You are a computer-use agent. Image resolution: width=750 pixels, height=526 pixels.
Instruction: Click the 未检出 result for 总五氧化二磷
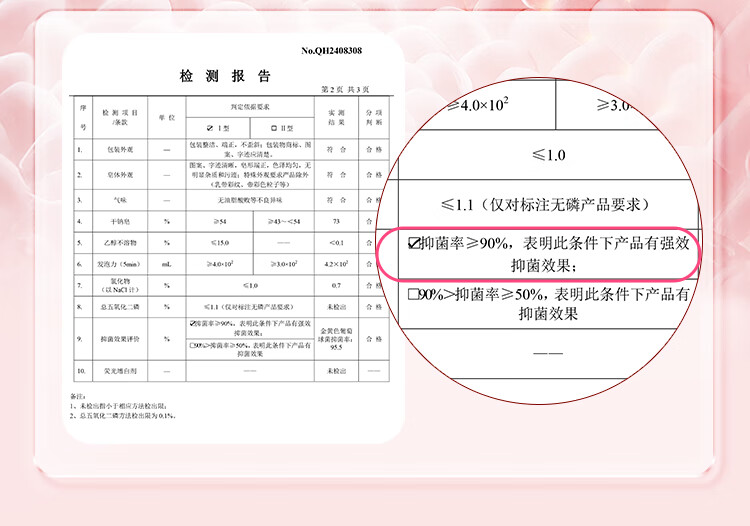336,307
